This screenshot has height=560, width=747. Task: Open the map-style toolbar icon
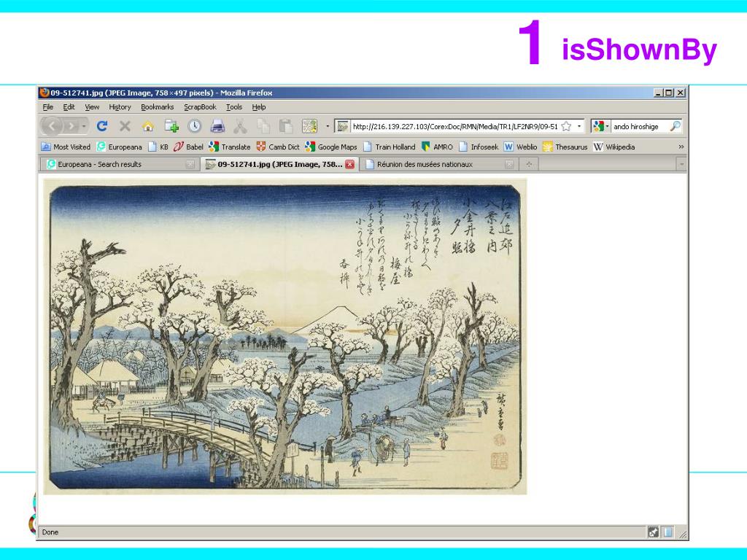(x=309, y=126)
